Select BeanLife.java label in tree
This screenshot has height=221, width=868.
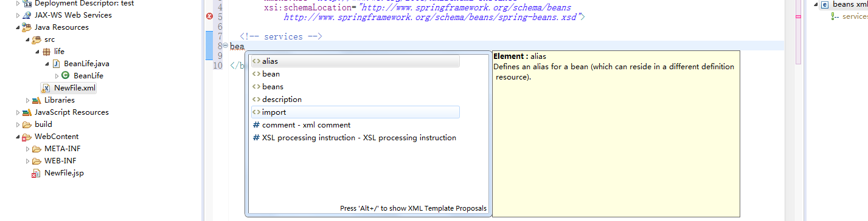[86, 64]
